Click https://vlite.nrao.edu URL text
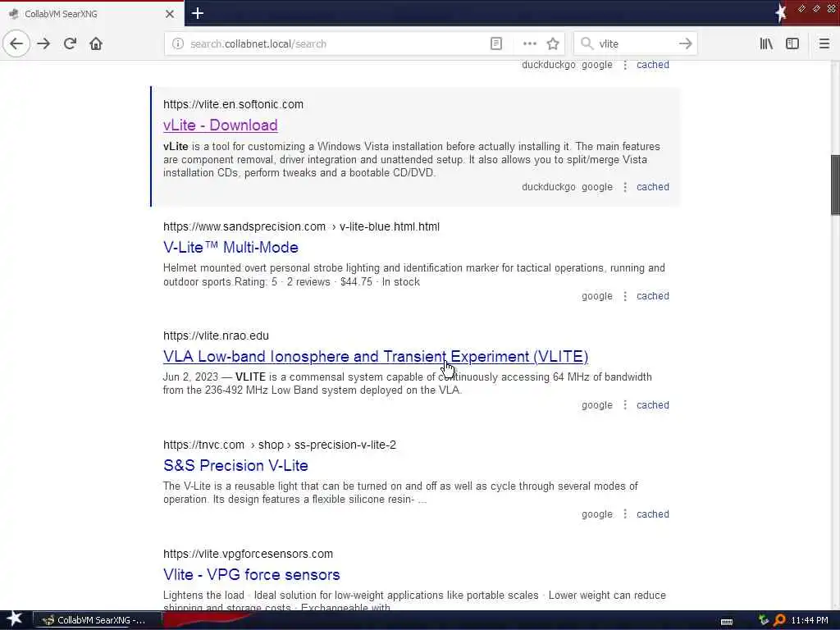Image resolution: width=840 pixels, height=630 pixels. coord(216,336)
